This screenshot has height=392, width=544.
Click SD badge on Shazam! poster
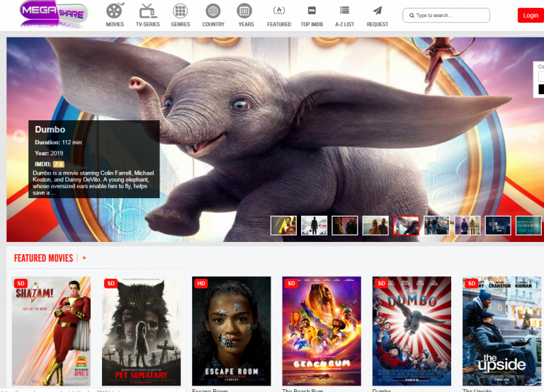click(21, 283)
